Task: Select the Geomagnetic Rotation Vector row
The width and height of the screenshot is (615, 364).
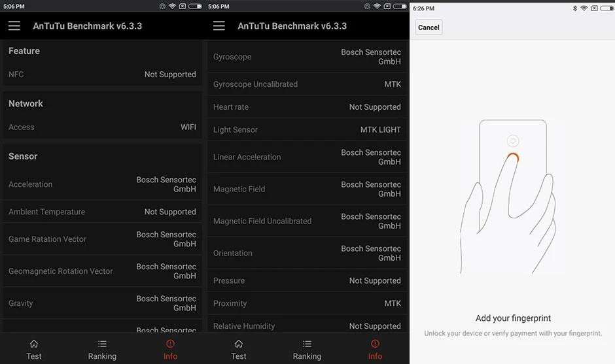Action: tap(102, 271)
